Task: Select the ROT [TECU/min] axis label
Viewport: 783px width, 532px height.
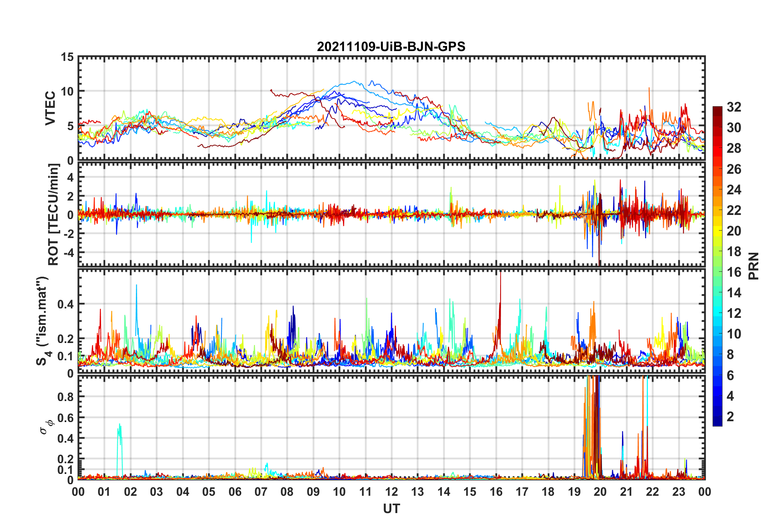Action: click(x=54, y=215)
